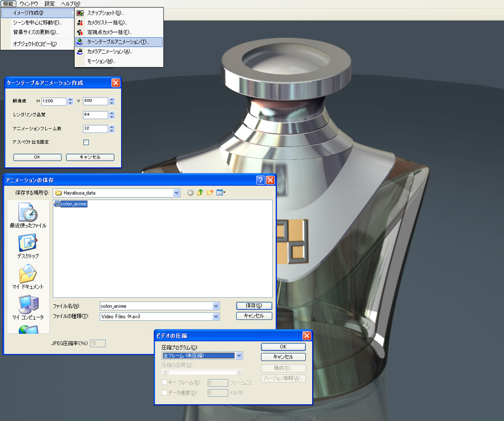The image size is (504, 421).
Task: Toggle the データ速度 checkbox
Action: [x=165, y=393]
